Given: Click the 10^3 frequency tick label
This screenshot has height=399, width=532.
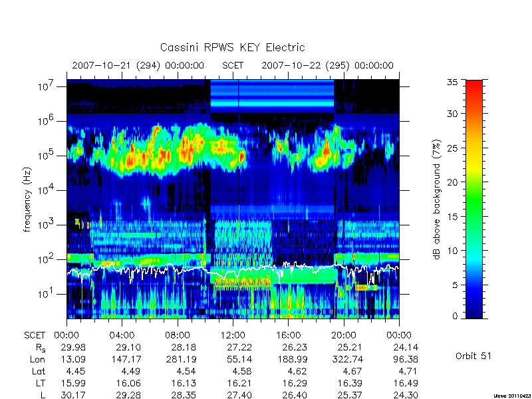Looking at the screenshot, I should pos(47,224).
